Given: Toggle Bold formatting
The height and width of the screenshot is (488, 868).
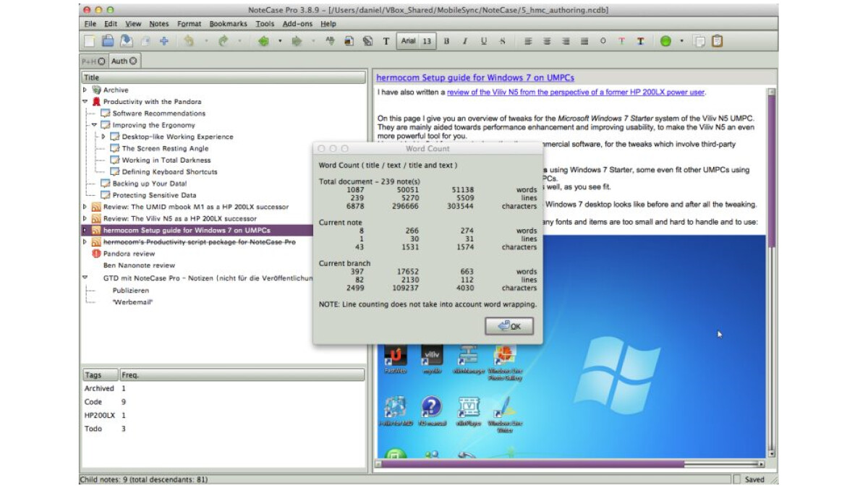Looking at the screenshot, I should [x=446, y=41].
